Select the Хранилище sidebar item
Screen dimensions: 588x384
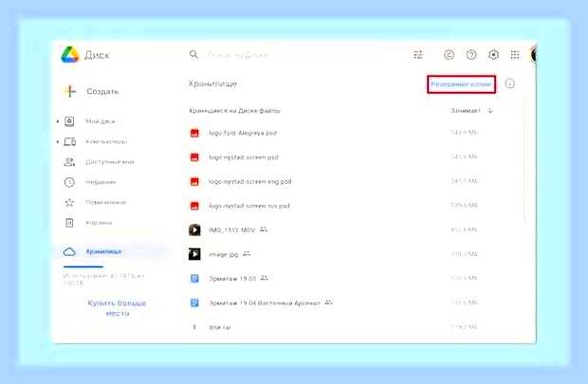(111, 251)
